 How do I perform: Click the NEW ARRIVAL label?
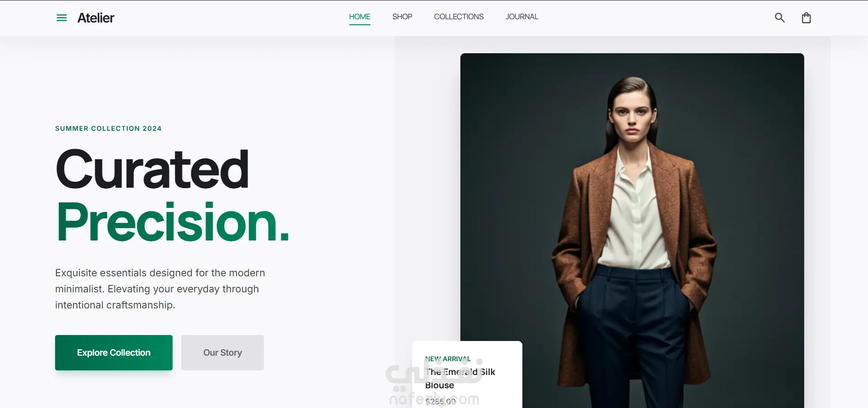coord(448,359)
